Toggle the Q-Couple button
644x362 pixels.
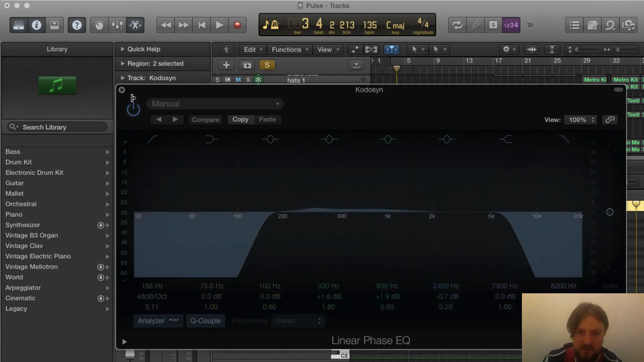[206, 321]
